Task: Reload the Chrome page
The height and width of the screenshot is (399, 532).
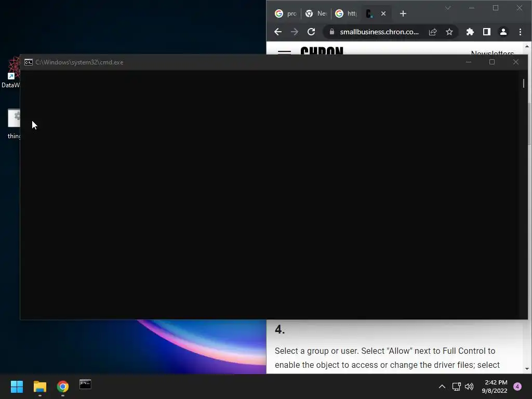Action: click(x=311, y=32)
